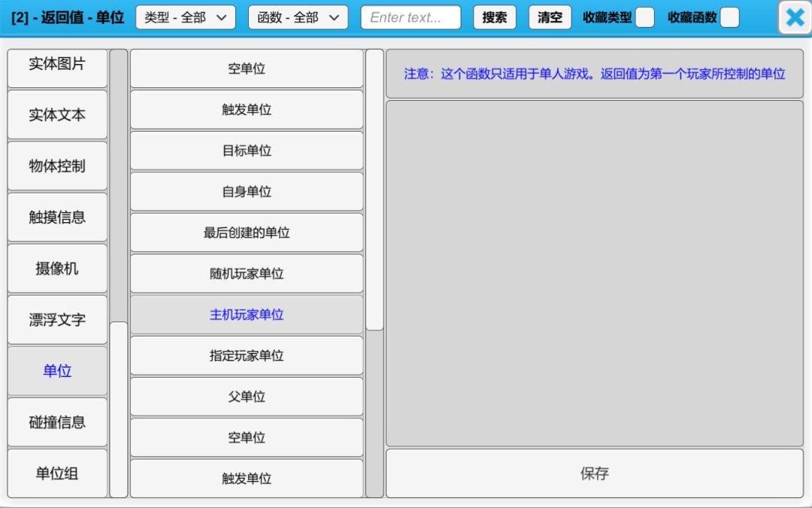Choose the 最后创建的单位 function
The image size is (812, 508).
(247, 233)
